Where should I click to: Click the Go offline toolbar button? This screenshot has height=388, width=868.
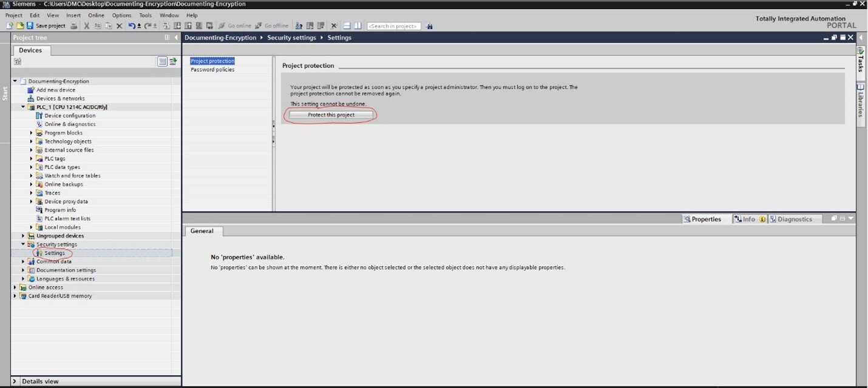click(x=272, y=26)
